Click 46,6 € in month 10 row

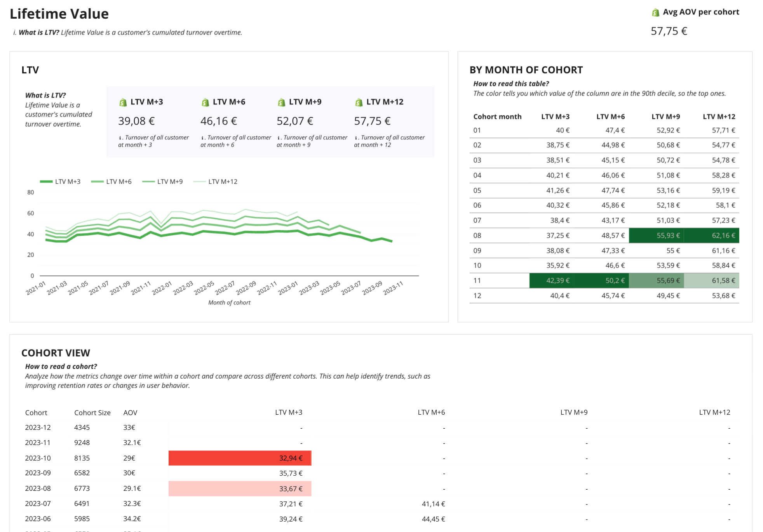(x=615, y=266)
